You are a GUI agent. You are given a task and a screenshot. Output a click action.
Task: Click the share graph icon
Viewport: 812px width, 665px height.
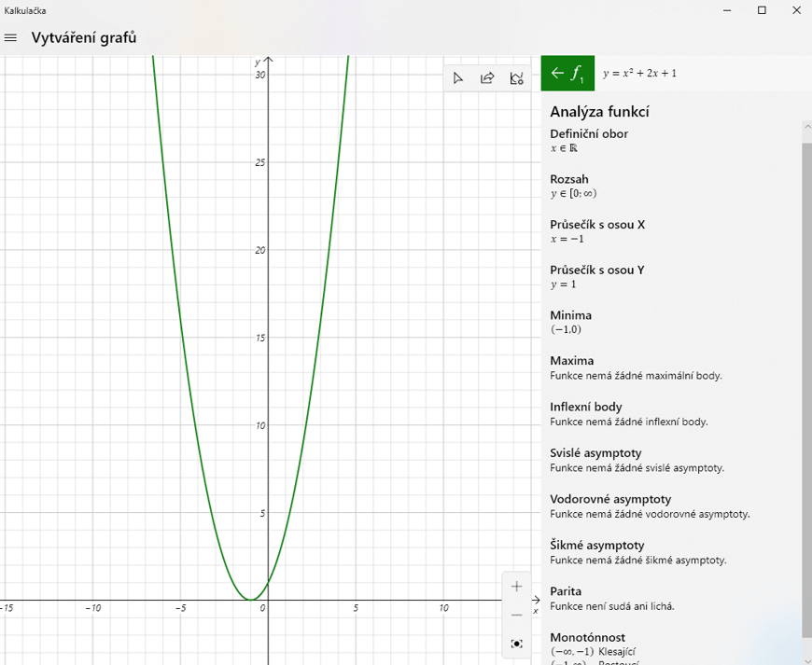[487, 78]
